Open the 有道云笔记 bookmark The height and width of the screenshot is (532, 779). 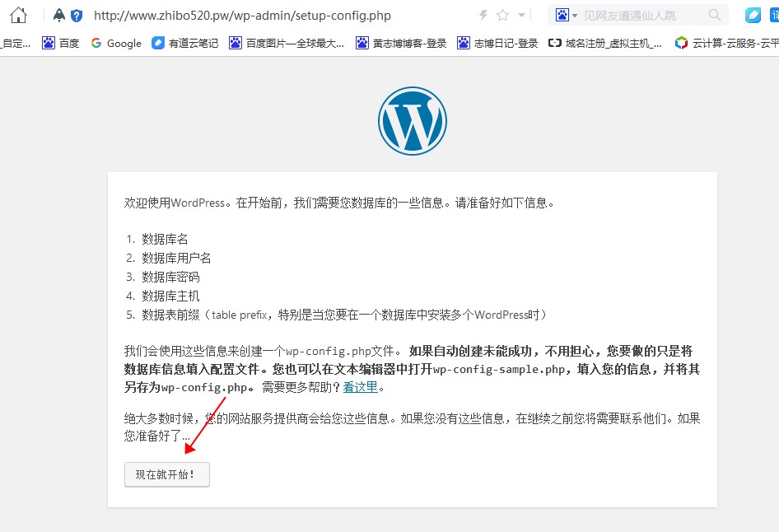[185, 43]
